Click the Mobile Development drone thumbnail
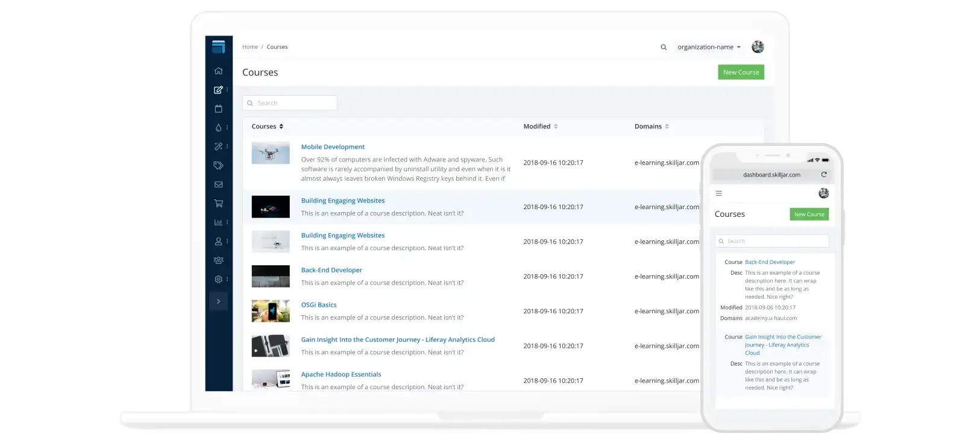Image resolution: width=980 pixels, height=441 pixels. coord(271,153)
